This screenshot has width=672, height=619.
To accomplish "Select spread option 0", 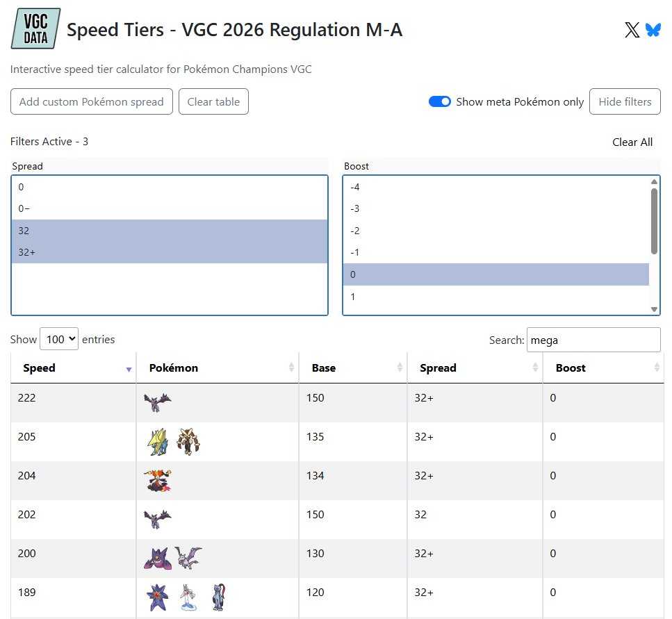I will point(170,187).
